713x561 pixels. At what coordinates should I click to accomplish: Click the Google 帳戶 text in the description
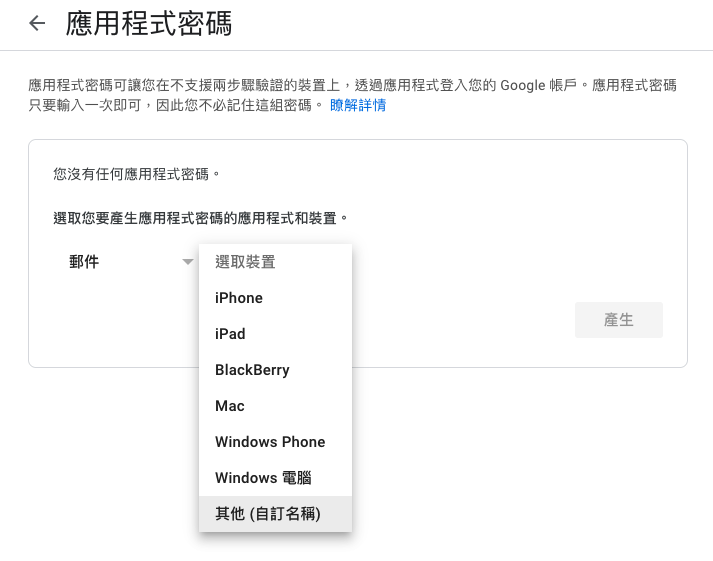544,86
